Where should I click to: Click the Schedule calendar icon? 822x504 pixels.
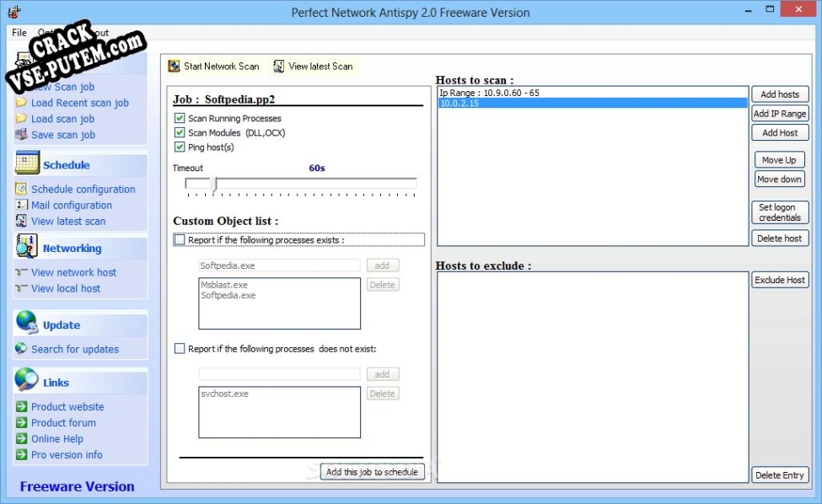point(27,163)
